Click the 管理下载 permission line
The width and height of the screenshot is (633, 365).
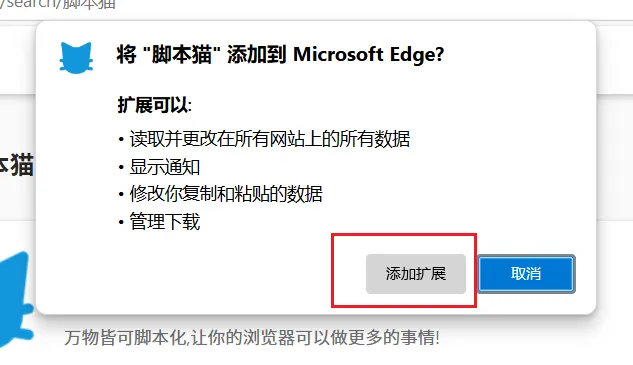tap(165, 221)
